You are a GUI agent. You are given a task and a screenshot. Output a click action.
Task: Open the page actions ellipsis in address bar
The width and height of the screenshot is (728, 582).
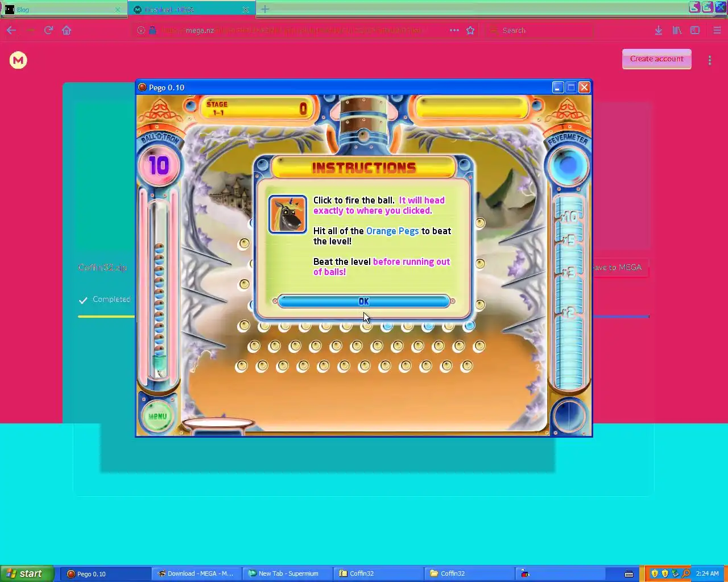coord(454,30)
